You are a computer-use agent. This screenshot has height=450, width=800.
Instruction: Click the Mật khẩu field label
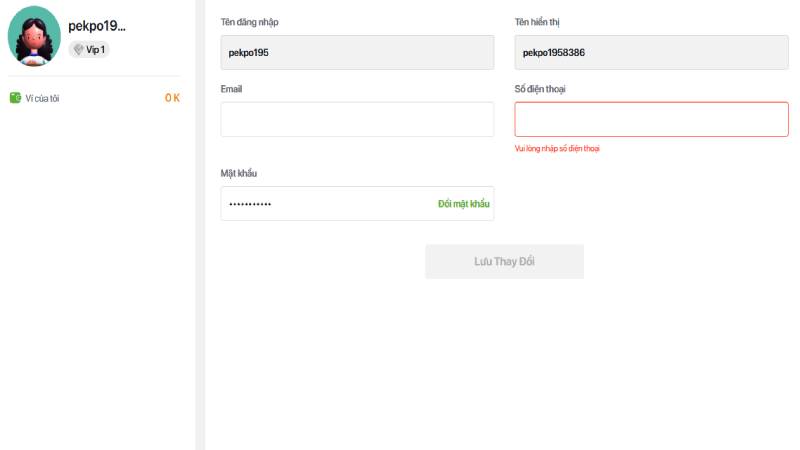tap(239, 173)
